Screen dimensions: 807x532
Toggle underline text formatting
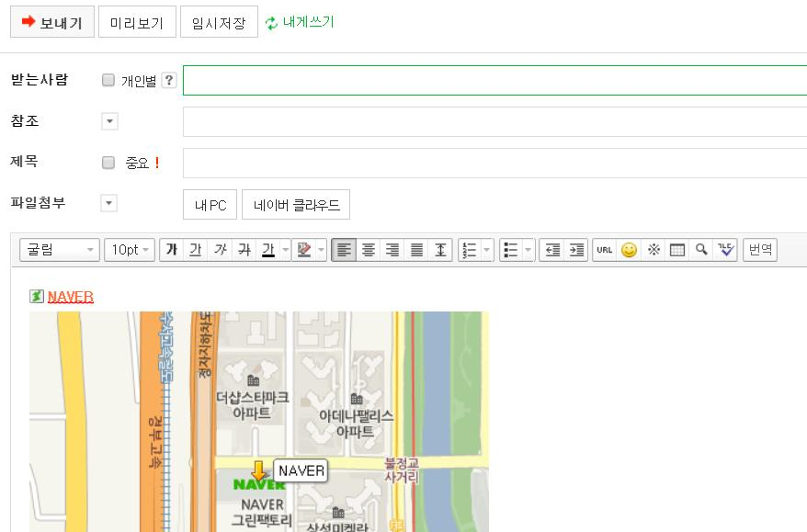[196, 250]
